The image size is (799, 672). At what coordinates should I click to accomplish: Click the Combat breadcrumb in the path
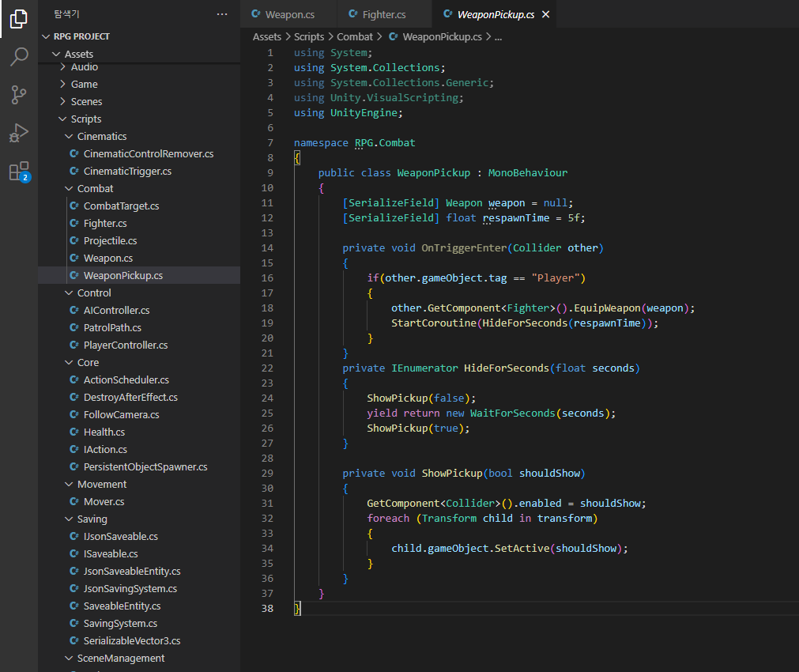point(355,36)
